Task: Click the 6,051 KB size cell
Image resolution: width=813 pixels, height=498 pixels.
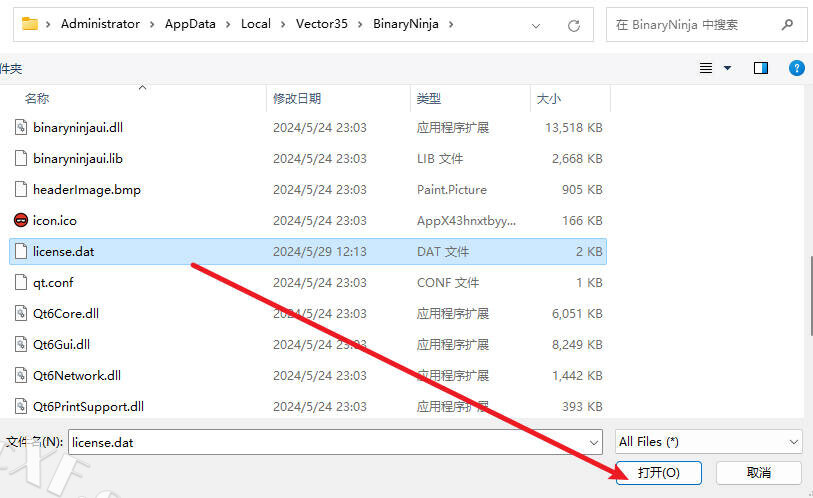Action: pos(577,313)
